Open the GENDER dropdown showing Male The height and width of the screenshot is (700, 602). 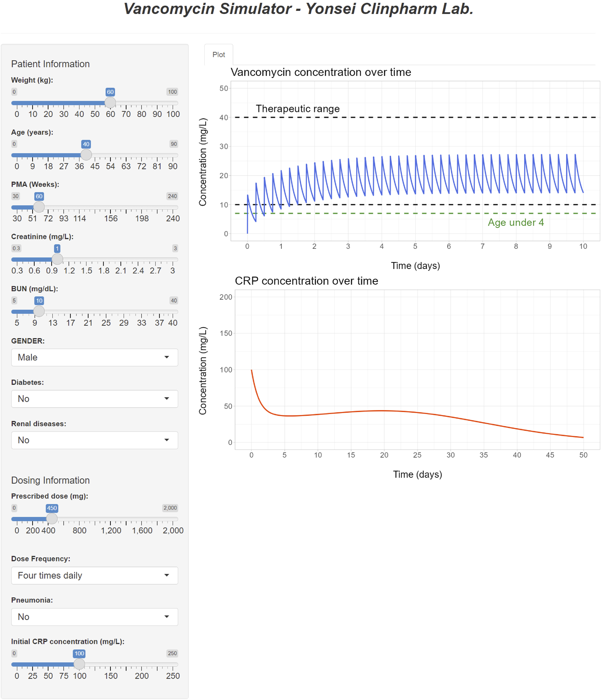click(94, 357)
